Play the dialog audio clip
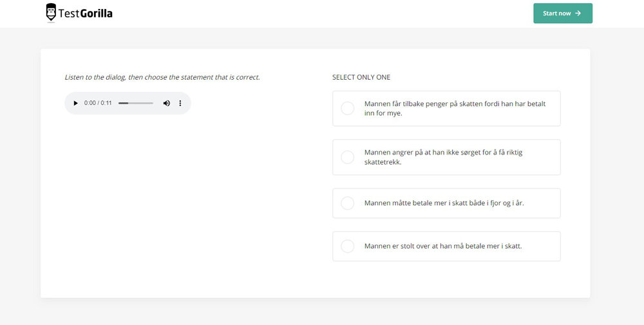 click(x=75, y=103)
